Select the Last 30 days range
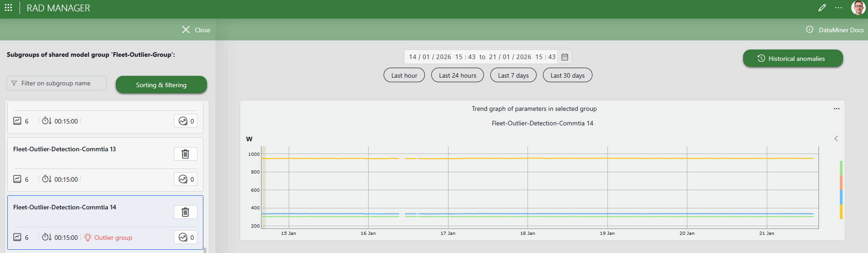 click(x=567, y=75)
